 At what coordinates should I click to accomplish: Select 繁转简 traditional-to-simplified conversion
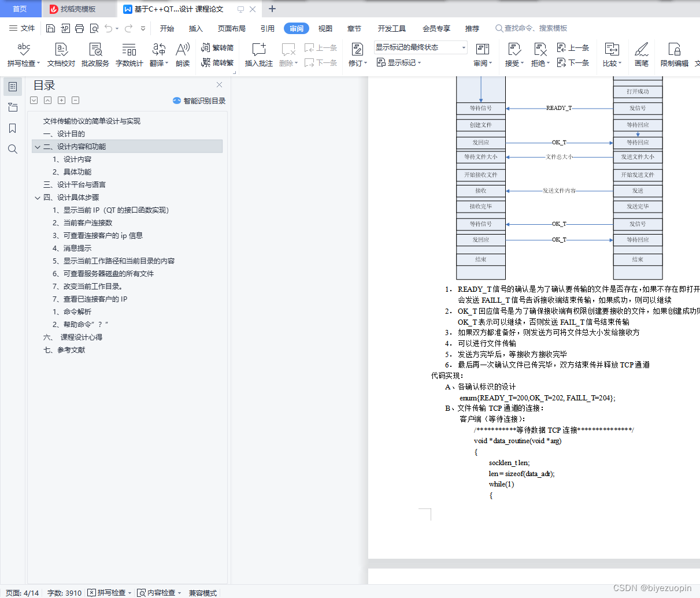pyautogui.click(x=220, y=48)
